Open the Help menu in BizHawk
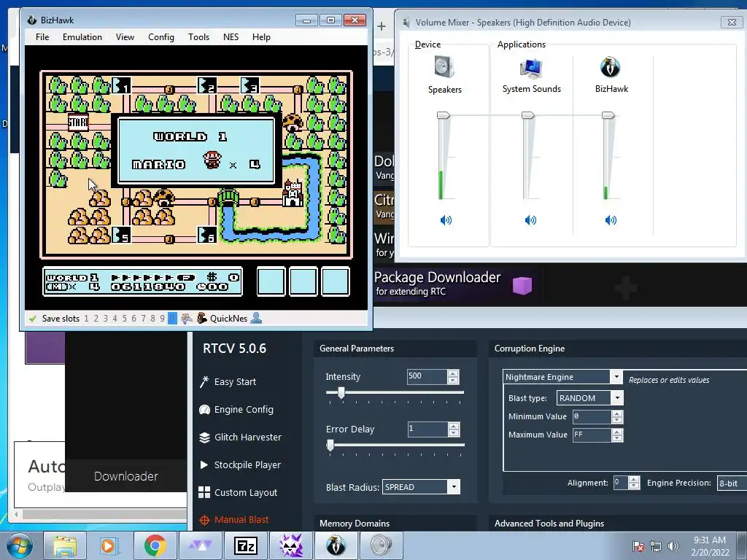Viewport: 747px width, 560px height. pos(261,37)
